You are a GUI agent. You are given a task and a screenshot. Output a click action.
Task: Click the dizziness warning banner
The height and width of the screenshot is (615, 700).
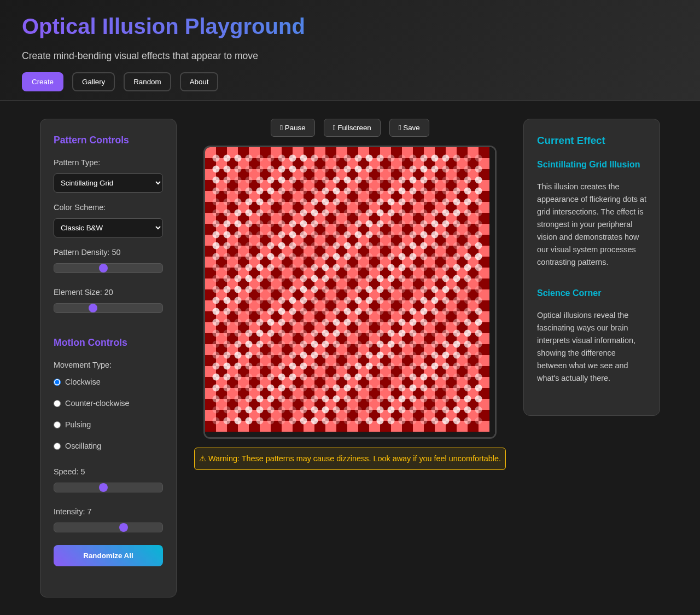(x=350, y=459)
